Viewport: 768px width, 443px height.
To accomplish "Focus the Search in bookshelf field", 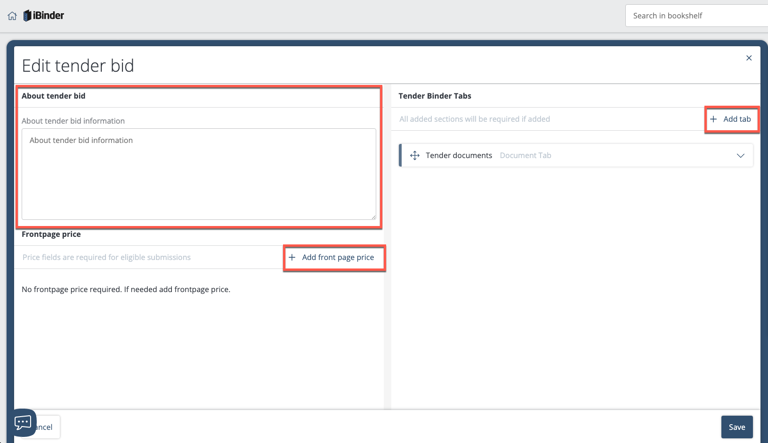I will point(696,16).
